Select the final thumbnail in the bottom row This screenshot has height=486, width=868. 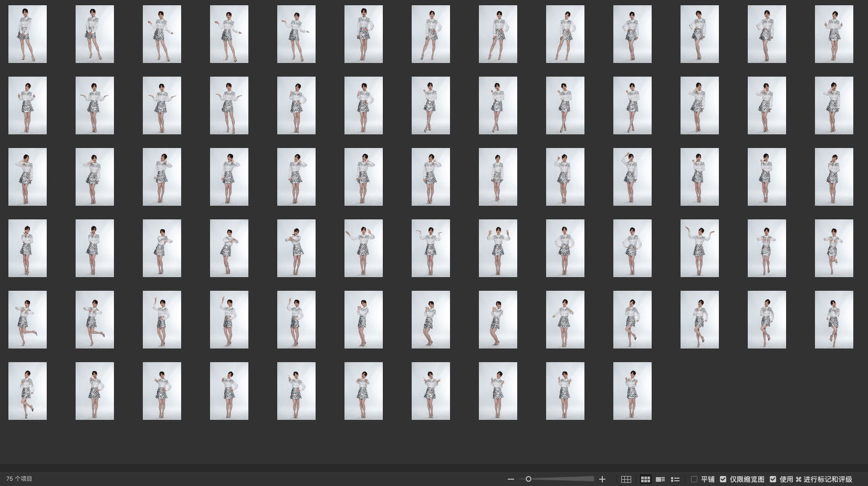coord(632,391)
